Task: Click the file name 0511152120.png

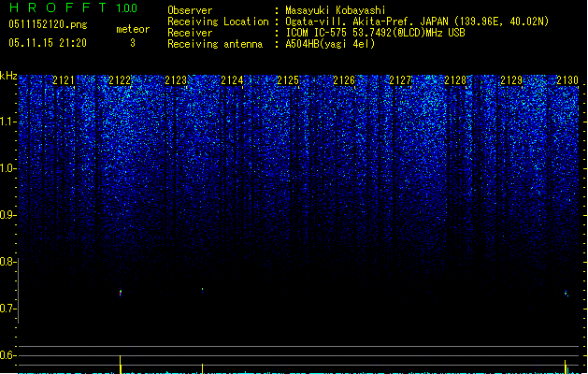Action: [x=48, y=24]
